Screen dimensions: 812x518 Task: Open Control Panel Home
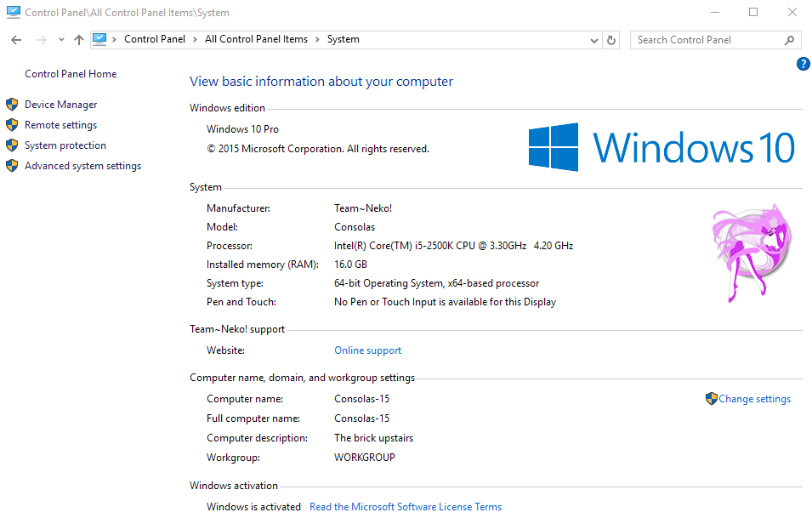click(x=71, y=74)
